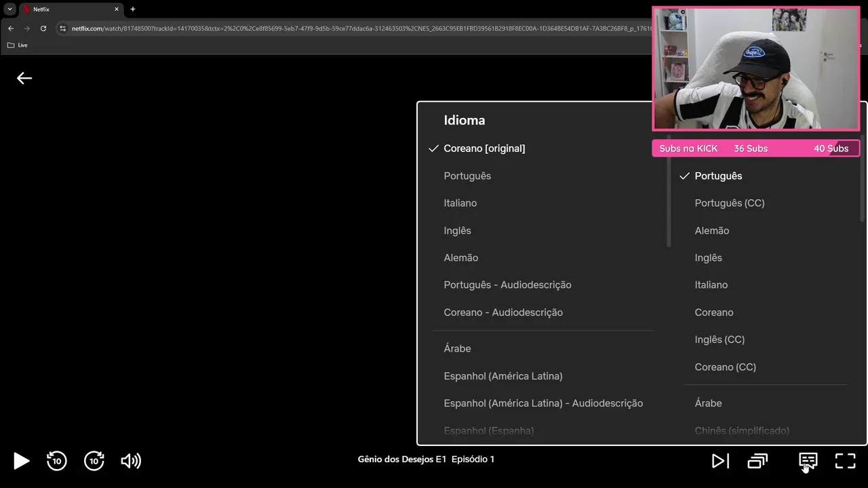Viewport: 868px width, 488px height.
Task: Open a new browser tab
Action: 133,9
